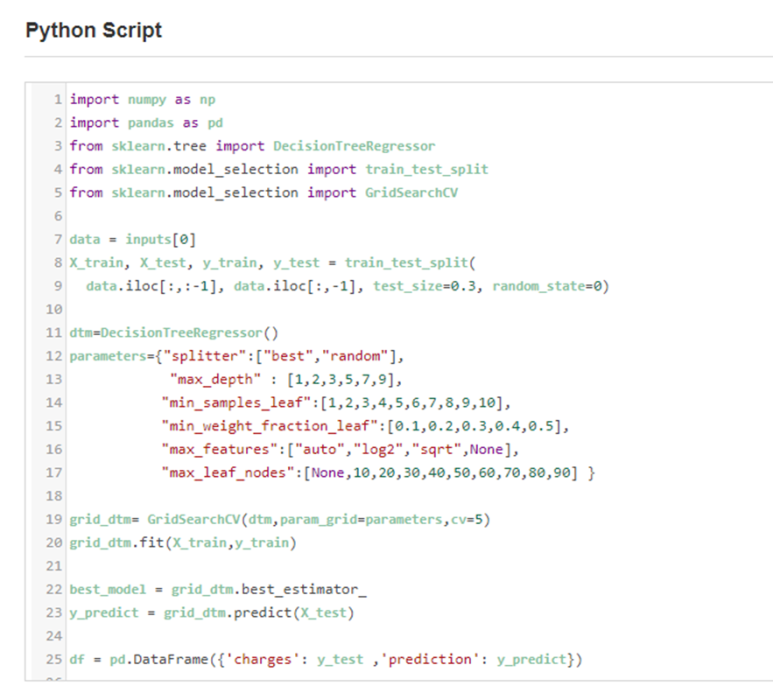Click line number 6 in the gutter
Screen dimensions: 773x693
(58, 216)
